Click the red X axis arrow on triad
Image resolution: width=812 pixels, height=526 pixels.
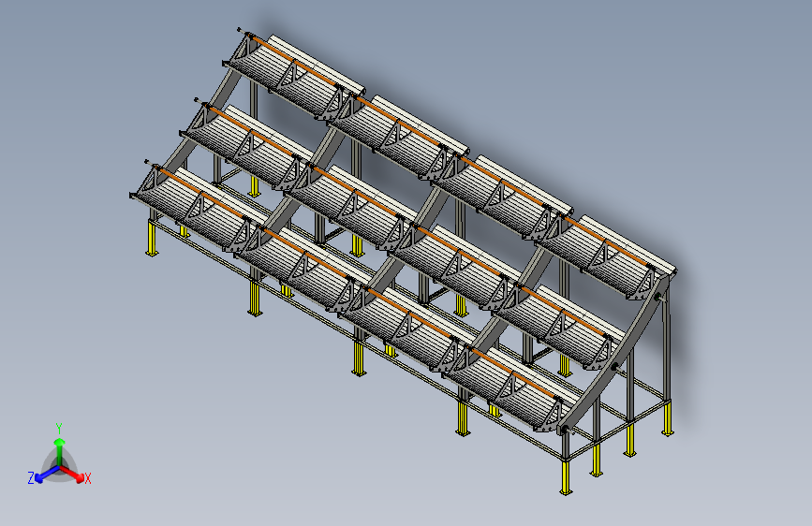click(72, 474)
